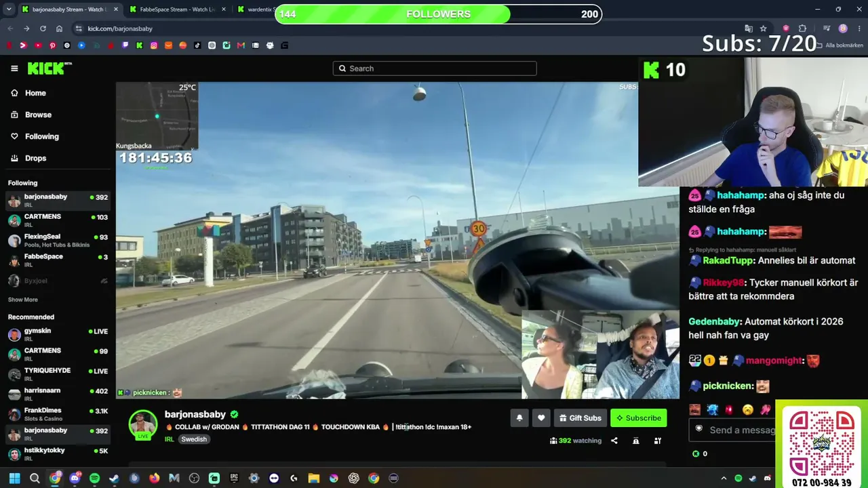
Task: Open Steam from the taskbar
Action: [x=114, y=478]
